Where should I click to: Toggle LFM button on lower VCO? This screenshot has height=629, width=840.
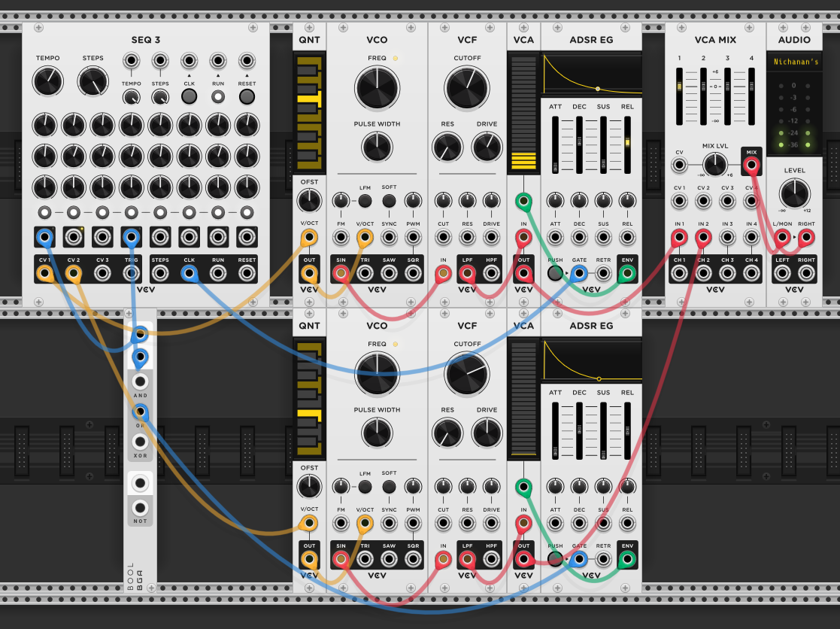click(x=365, y=487)
